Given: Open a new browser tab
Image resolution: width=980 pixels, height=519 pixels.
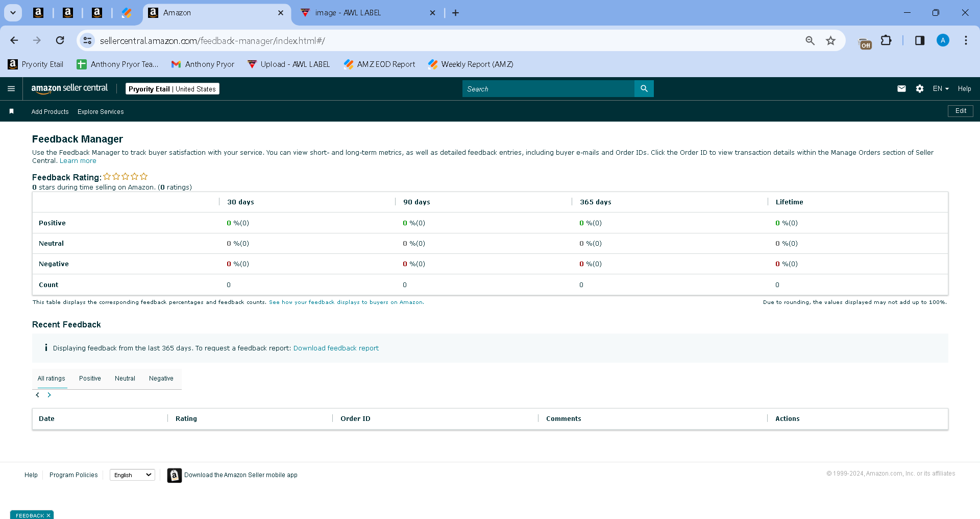Looking at the screenshot, I should pyautogui.click(x=455, y=13).
